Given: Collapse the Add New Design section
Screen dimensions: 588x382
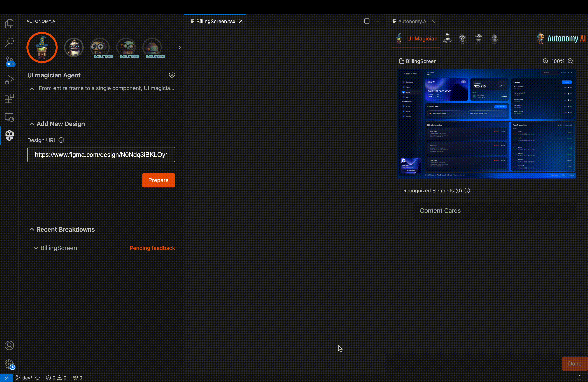Looking at the screenshot, I should pyautogui.click(x=32, y=124).
